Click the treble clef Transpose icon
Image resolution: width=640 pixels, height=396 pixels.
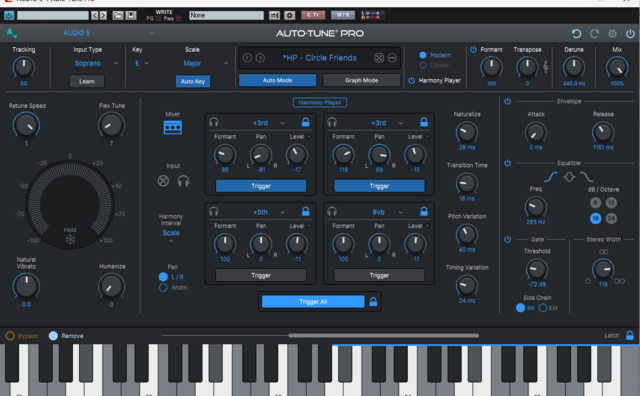click(x=545, y=67)
